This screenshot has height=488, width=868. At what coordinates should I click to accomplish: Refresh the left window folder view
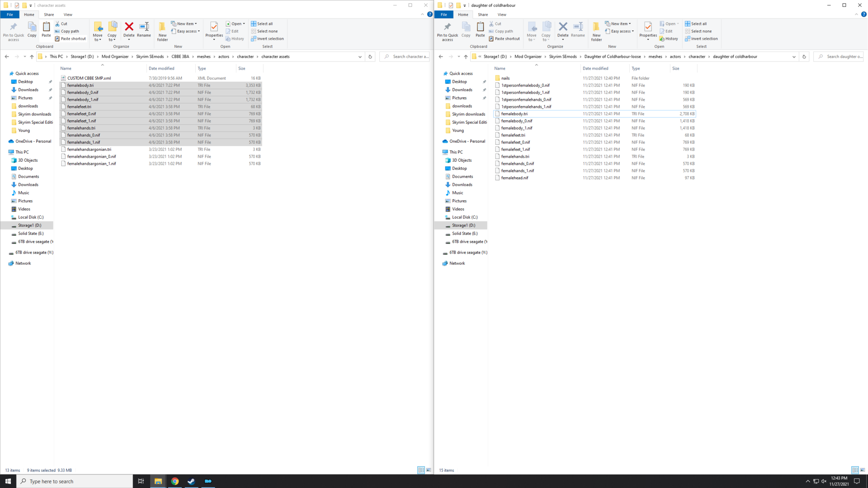pos(370,57)
